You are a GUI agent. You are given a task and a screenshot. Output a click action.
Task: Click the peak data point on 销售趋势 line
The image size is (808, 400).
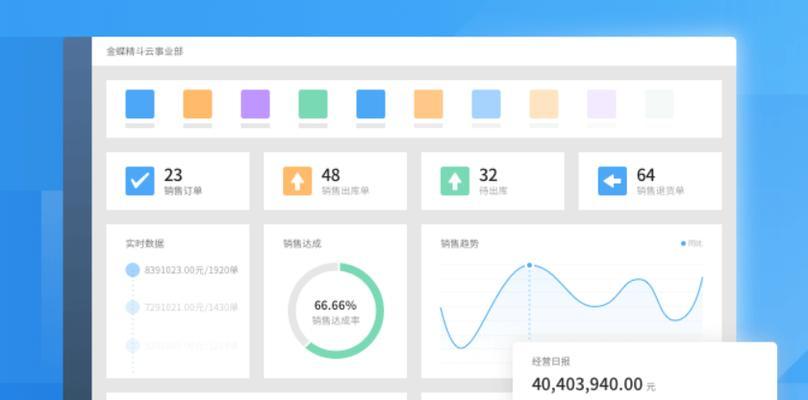click(529, 265)
